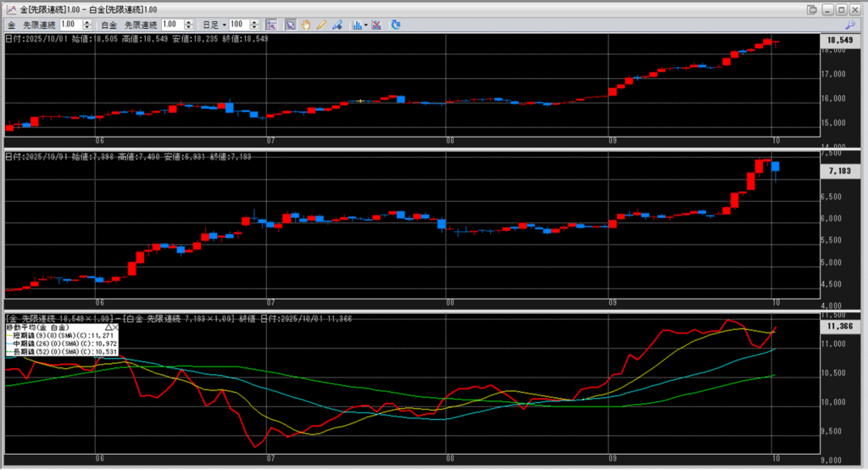Screen dimensions: 868x470
Task: Click the cascade windows button in title bar
Action: (812, 8)
